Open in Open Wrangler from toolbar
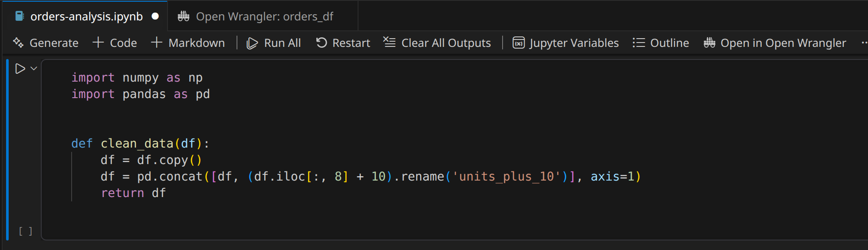The width and height of the screenshot is (868, 250). pyautogui.click(x=775, y=43)
